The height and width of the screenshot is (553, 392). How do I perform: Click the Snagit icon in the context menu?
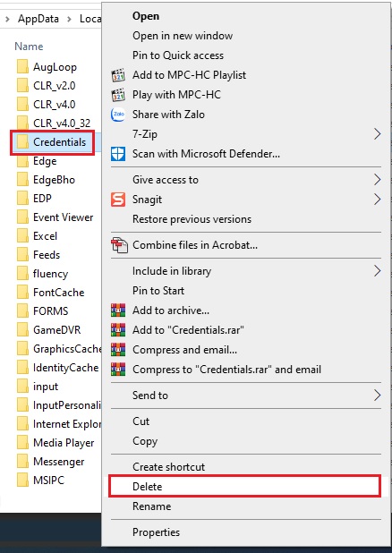tap(118, 200)
